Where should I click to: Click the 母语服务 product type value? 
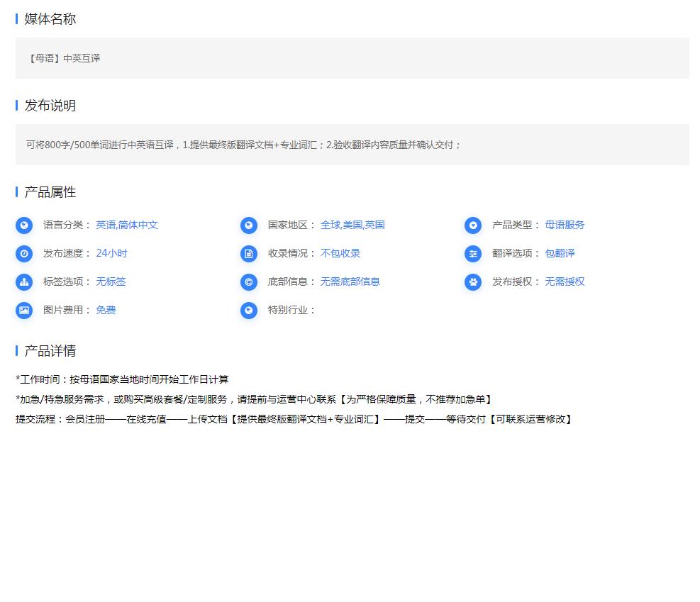coord(565,225)
